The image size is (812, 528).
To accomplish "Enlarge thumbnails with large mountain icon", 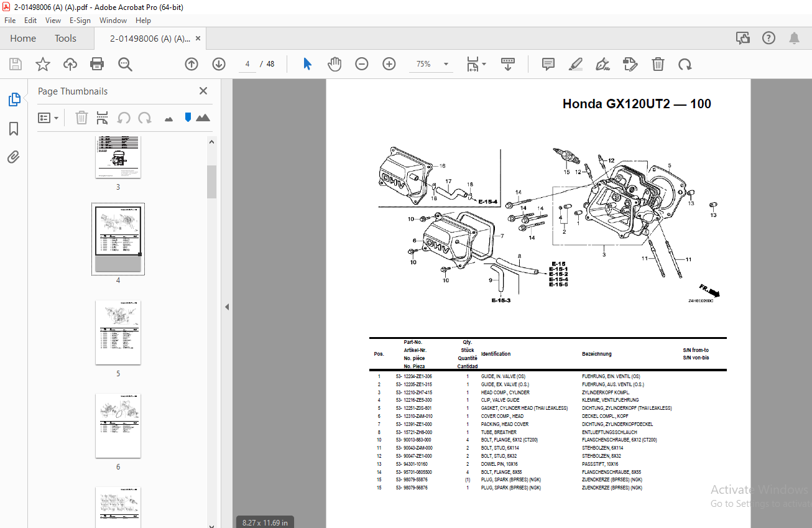I will coord(203,118).
